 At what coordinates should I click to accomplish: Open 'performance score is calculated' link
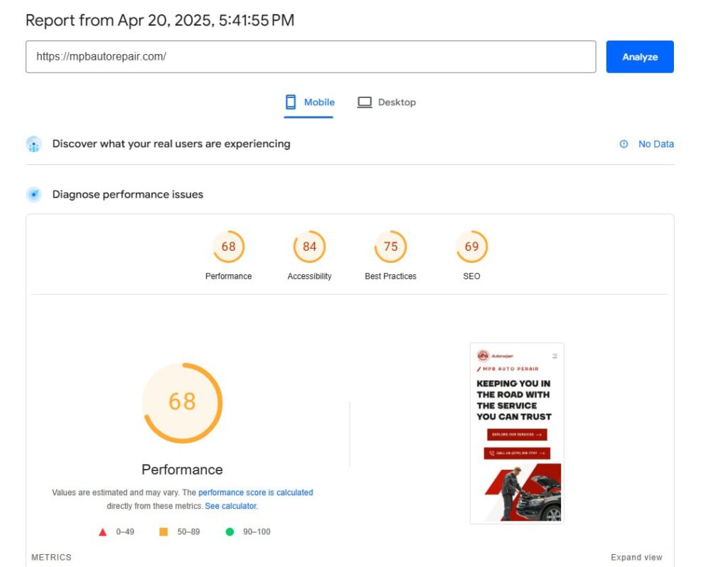click(x=255, y=492)
